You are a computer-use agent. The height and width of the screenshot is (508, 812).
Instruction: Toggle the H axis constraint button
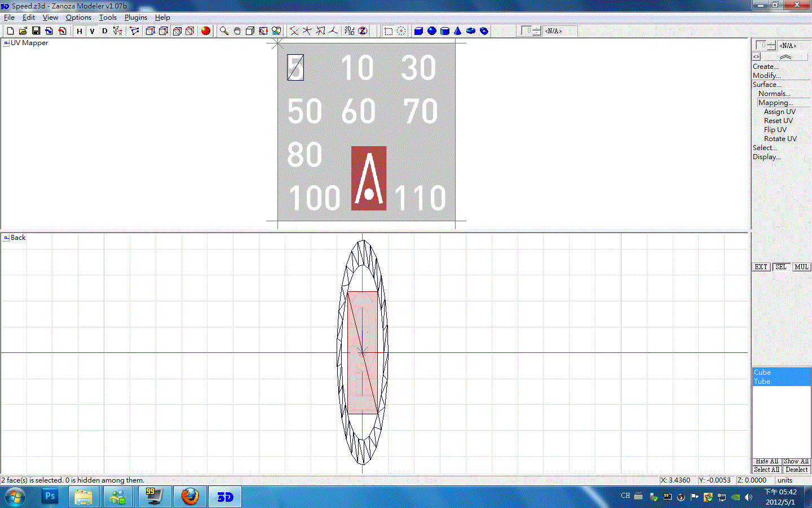(79, 31)
